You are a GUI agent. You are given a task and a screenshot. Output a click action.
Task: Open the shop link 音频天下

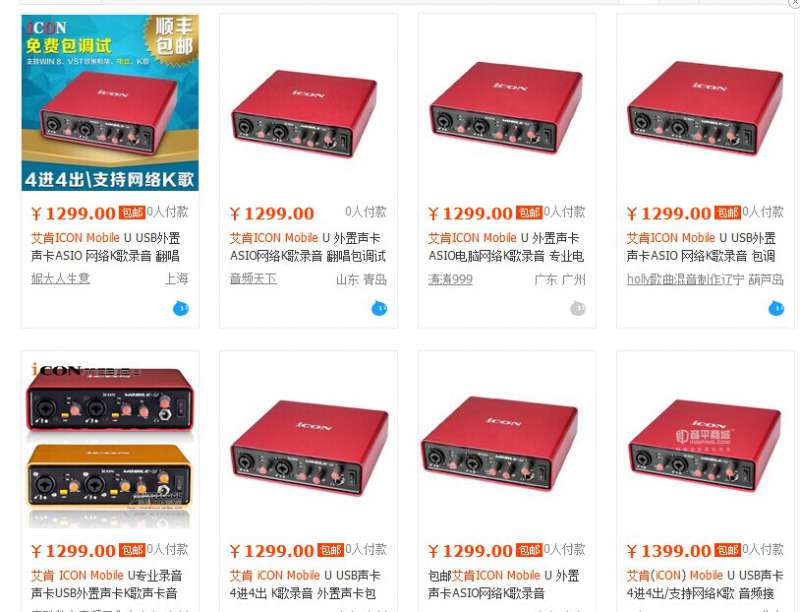click(253, 278)
